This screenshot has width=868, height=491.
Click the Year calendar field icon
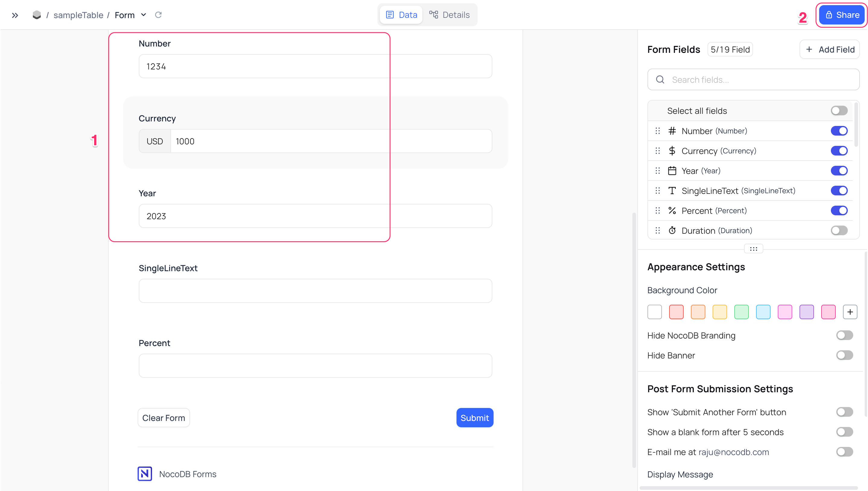coord(672,171)
